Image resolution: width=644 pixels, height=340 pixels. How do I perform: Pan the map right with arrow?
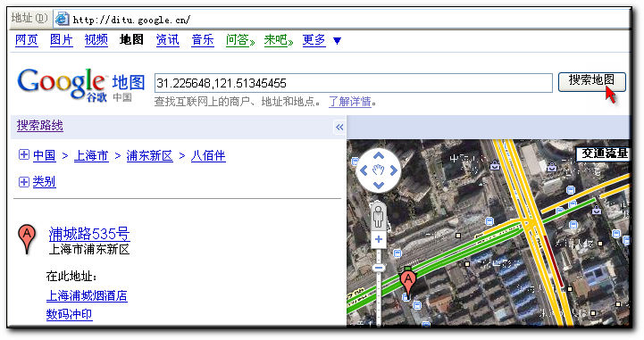(x=394, y=170)
